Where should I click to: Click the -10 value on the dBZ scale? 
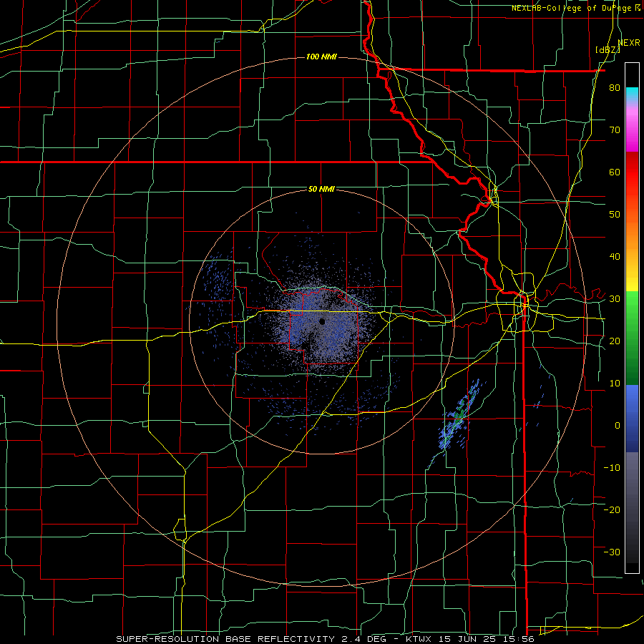(x=612, y=468)
